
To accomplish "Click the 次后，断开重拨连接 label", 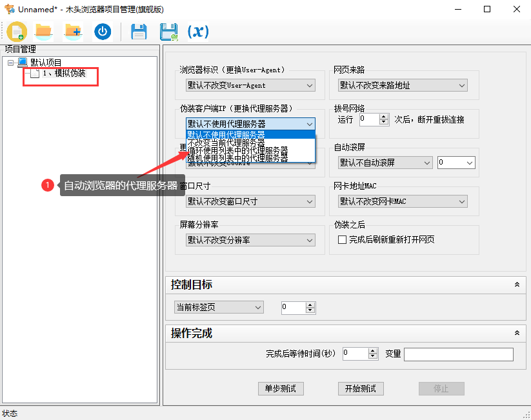I will tap(429, 119).
